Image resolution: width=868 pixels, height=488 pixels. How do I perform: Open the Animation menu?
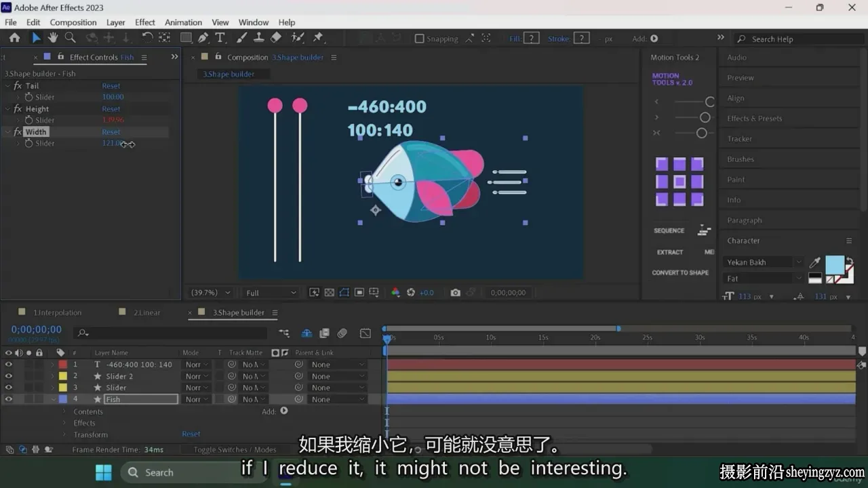(183, 22)
